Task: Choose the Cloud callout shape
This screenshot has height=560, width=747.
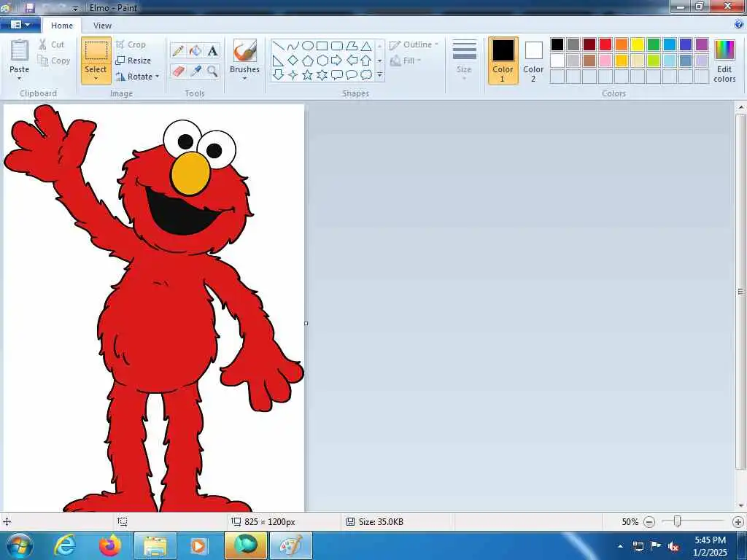Action: pos(366,75)
